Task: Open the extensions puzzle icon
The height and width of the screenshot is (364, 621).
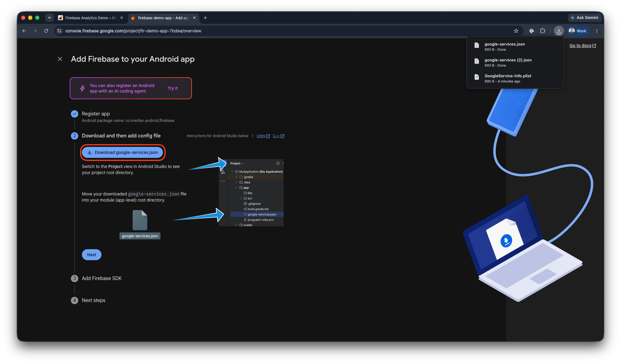Action: (543, 31)
